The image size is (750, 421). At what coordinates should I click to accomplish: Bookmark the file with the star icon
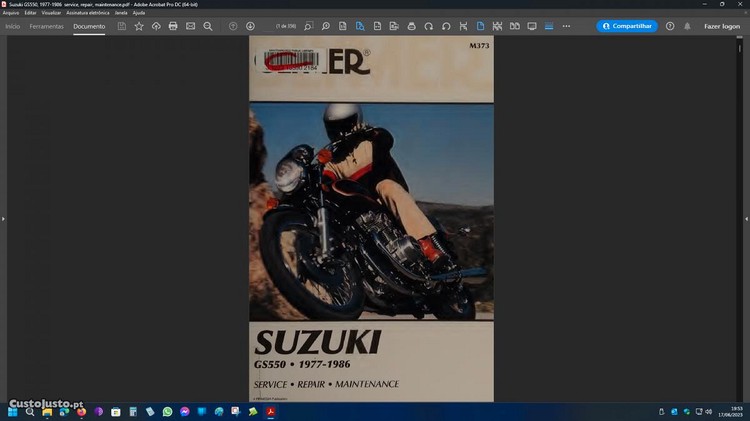[x=139, y=26]
